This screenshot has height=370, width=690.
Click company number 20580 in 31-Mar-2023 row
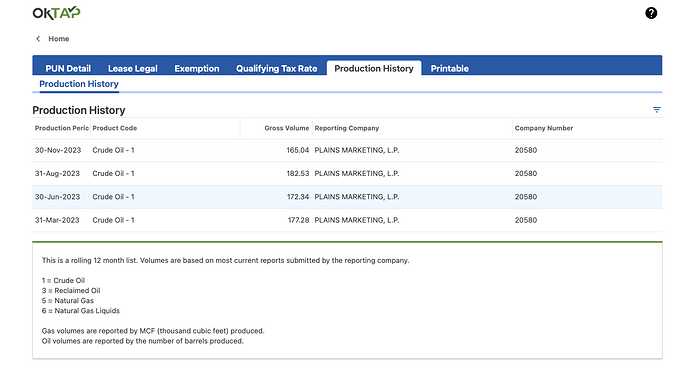pyautogui.click(x=526, y=220)
